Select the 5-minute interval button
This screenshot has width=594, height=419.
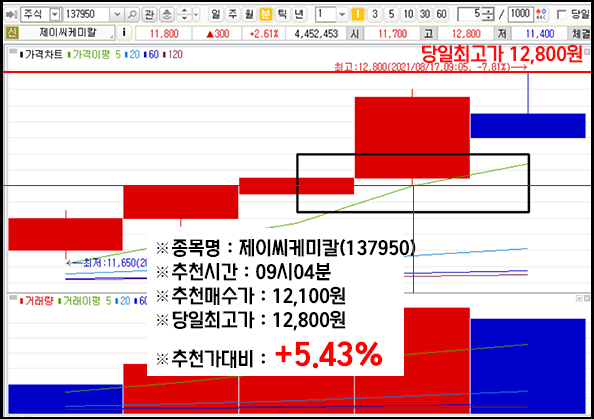(391, 14)
